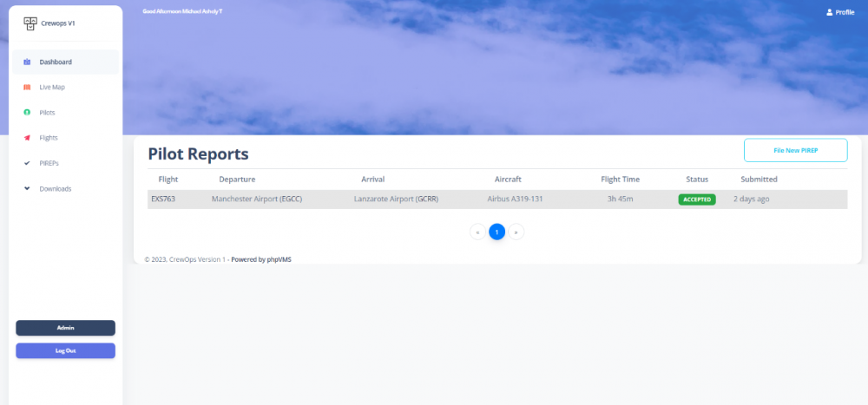Click the Dashboard icon in the sidebar
The width and height of the screenshot is (868, 405).
coord(27,62)
